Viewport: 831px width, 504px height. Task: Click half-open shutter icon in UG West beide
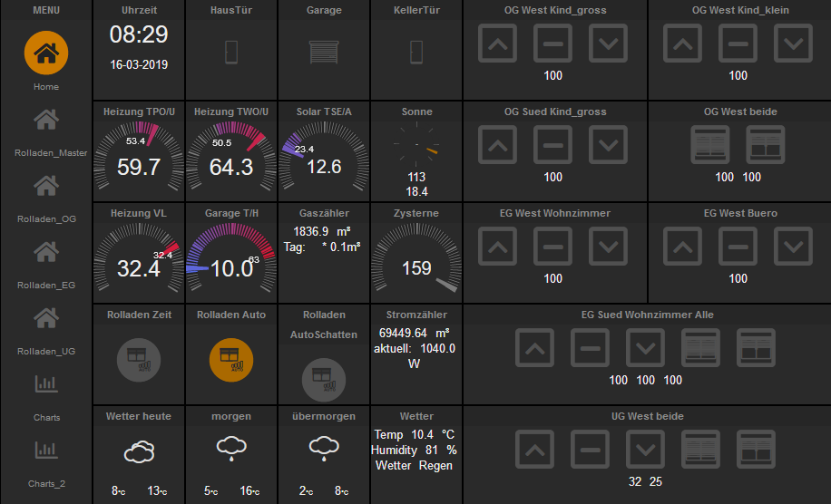click(756, 449)
